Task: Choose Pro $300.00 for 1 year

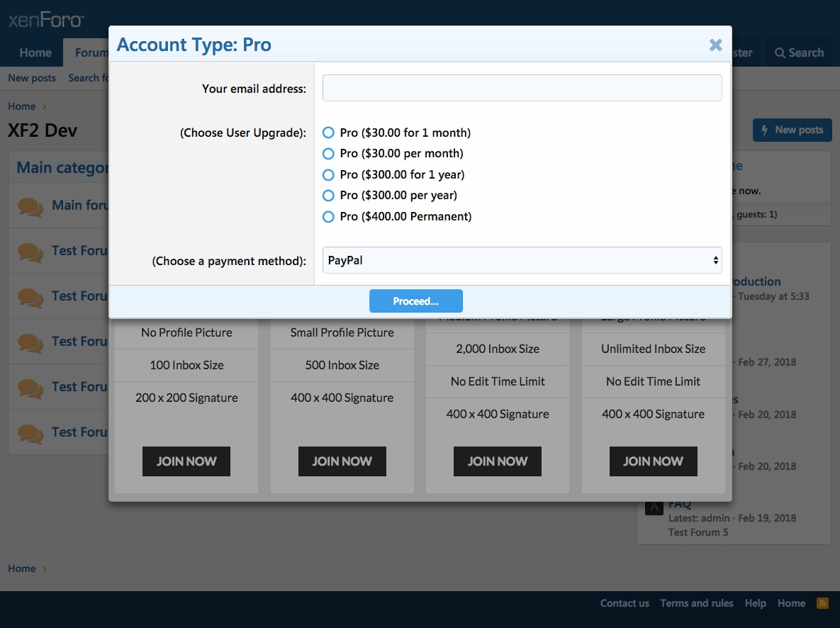Action: [x=328, y=174]
